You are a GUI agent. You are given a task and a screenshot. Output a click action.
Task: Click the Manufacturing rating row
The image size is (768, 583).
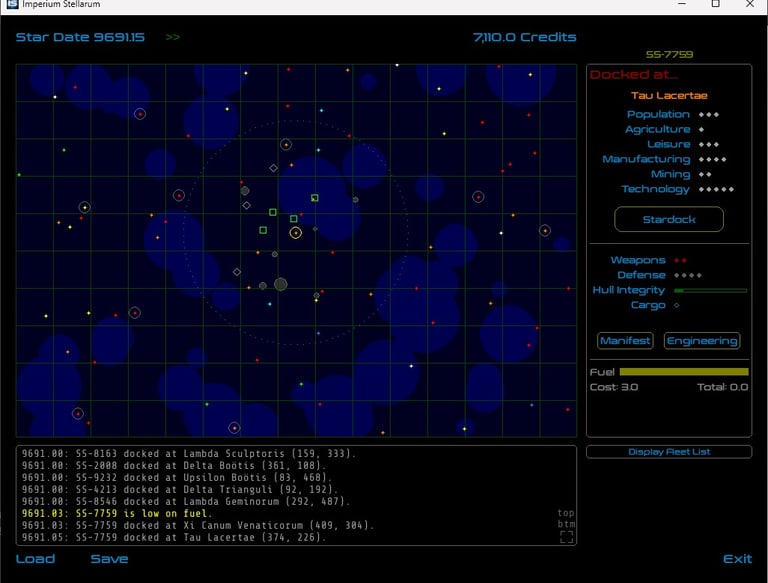[x=664, y=159]
